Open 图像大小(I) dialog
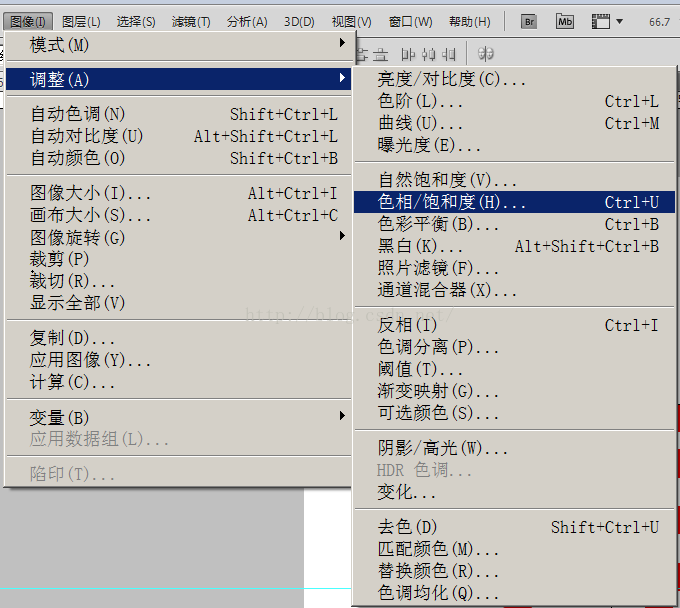Image resolution: width=680 pixels, height=608 pixels. tap(179, 193)
